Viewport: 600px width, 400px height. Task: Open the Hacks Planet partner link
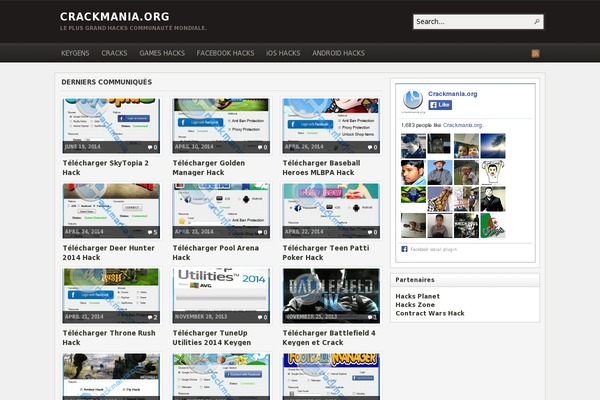(x=417, y=296)
